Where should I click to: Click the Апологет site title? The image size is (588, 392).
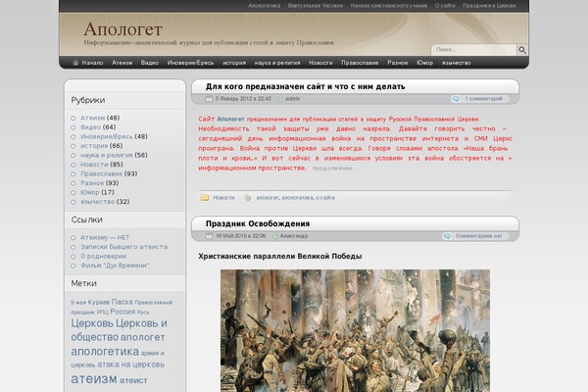123,29
